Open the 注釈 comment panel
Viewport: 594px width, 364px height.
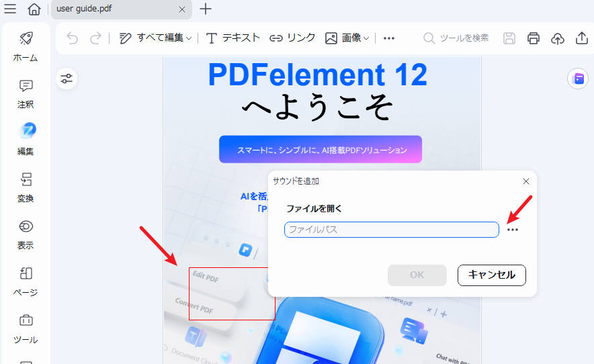point(26,94)
